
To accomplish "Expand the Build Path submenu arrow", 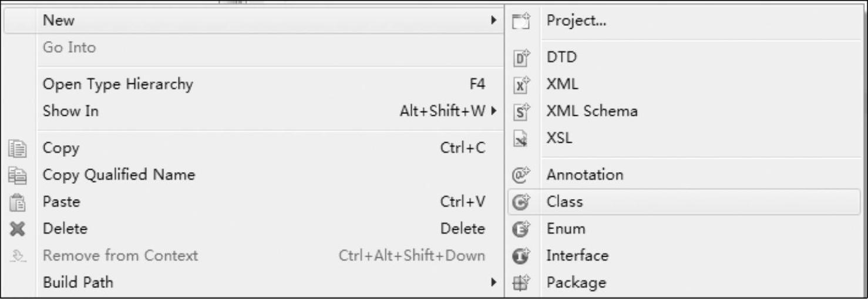I will tap(494, 282).
